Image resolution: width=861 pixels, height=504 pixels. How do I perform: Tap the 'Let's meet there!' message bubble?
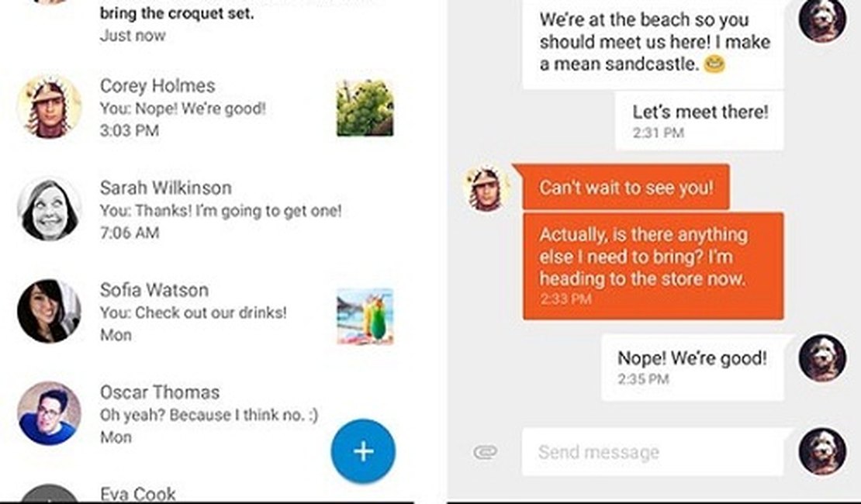click(698, 120)
